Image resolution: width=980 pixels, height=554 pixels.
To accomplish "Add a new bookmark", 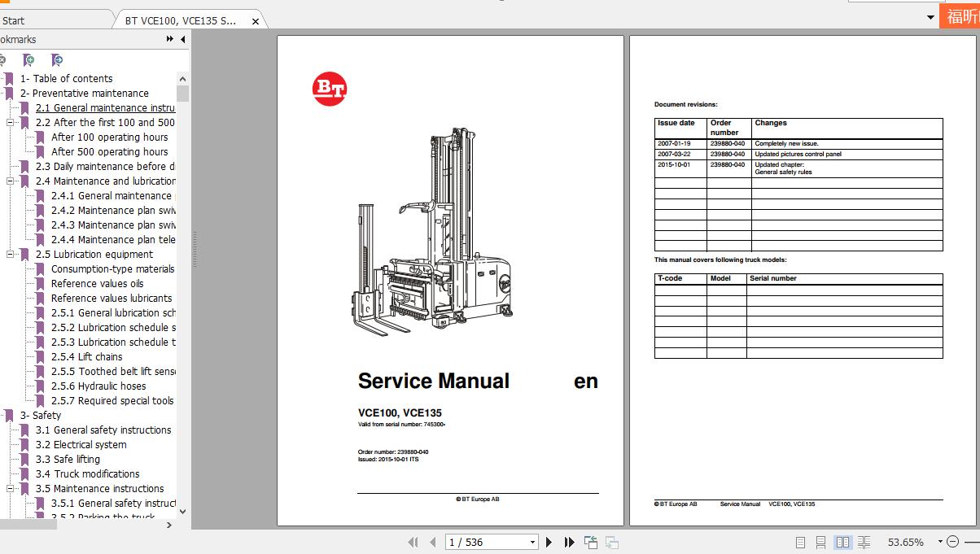I will point(28,59).
